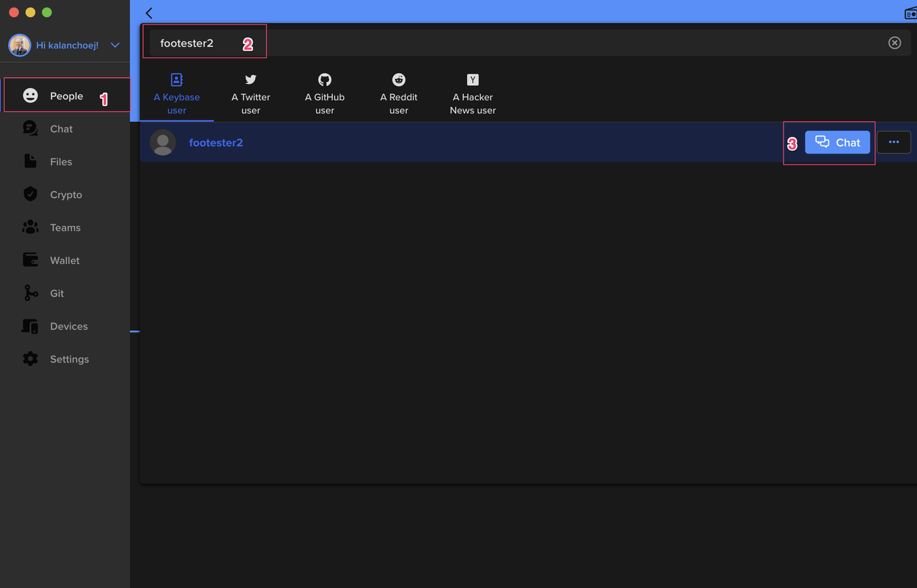The height and width of the screenshot is (588, 917).
Task: Go to Files in the sidebar
Action: (66, 162)
